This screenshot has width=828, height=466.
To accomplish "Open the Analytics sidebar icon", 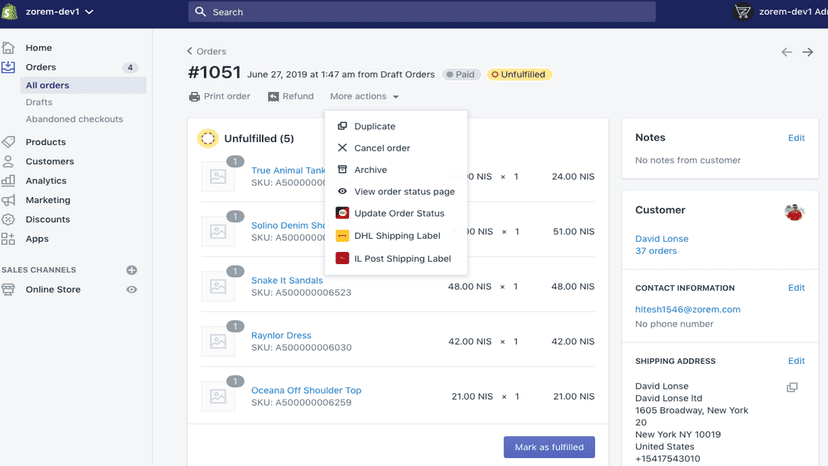I will pyautogui.click(x=8, y=181).
